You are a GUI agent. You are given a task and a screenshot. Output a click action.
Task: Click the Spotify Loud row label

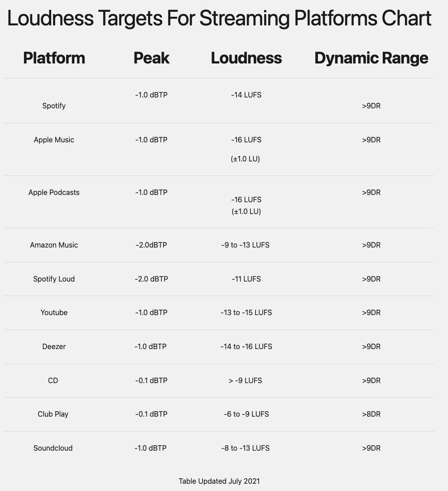[x=54, y=279]
